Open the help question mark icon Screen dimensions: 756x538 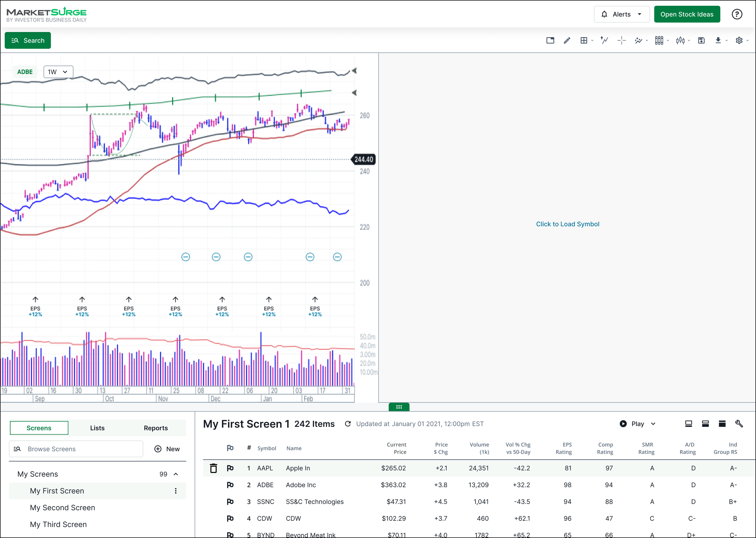tap(737, 14)
